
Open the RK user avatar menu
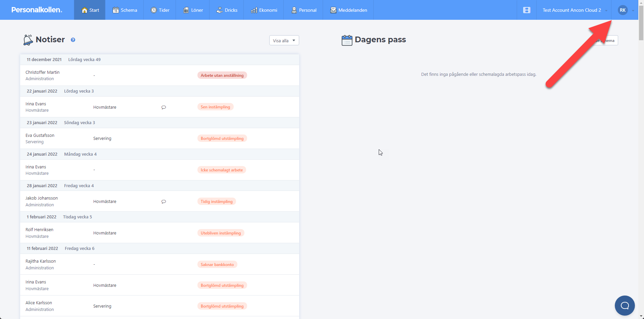(x=623, y=10)
